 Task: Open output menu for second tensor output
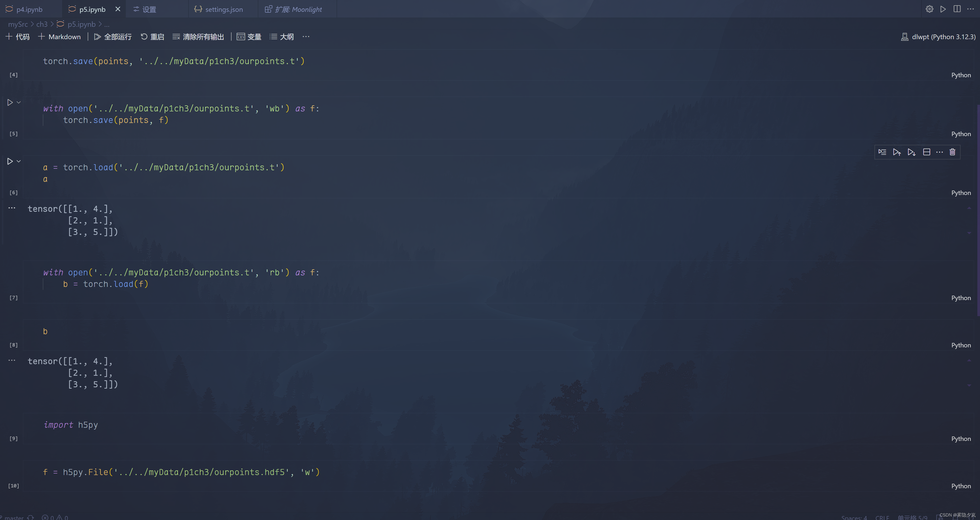[x=12, y=360]
